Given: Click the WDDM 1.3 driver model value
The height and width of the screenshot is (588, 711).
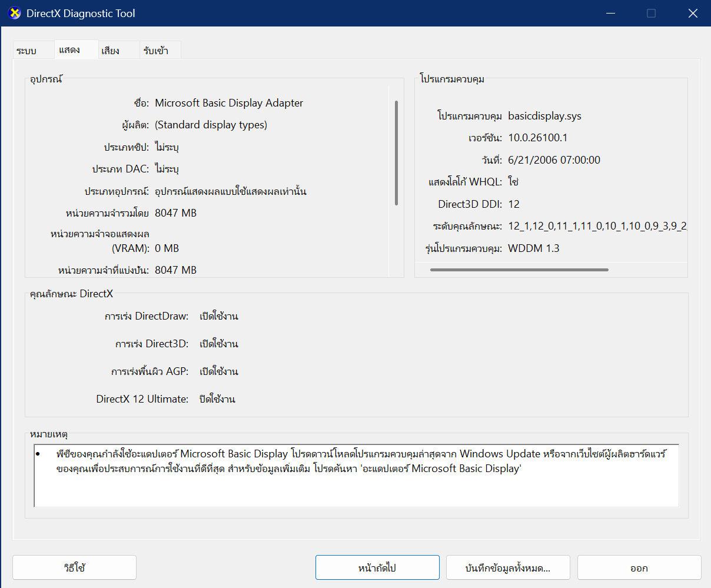Looking at the screenshot, I should [533, 248].
